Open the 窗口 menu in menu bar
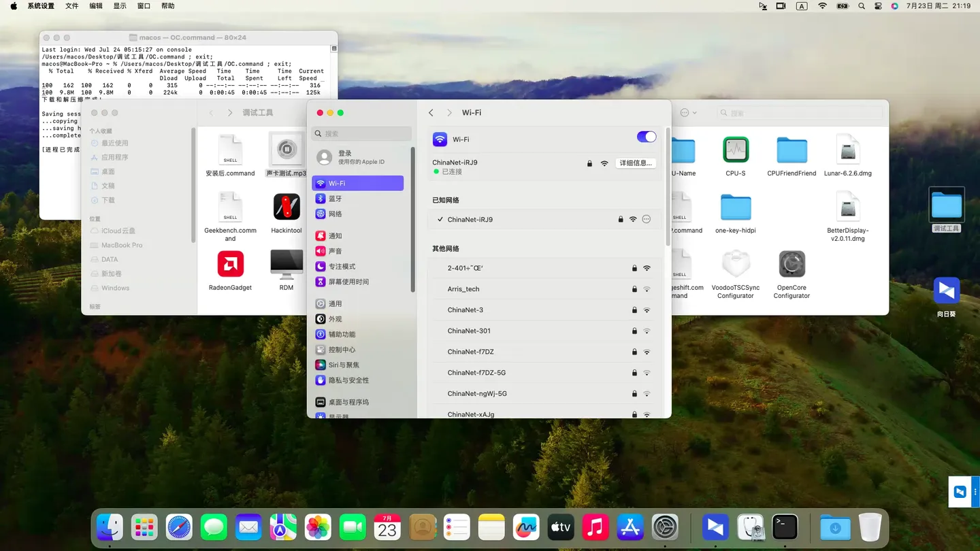Viewport: 980px width, 551px height. coord(144,6)
